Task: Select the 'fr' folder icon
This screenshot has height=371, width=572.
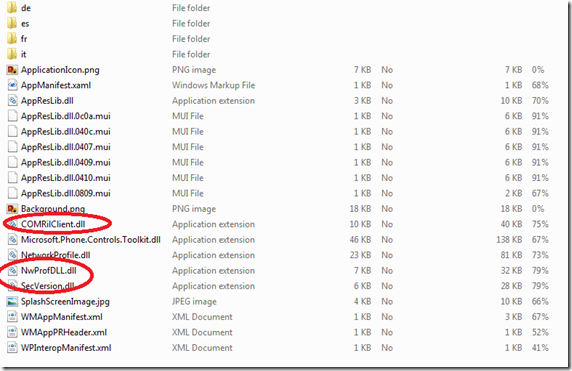Action: (12, 39)
